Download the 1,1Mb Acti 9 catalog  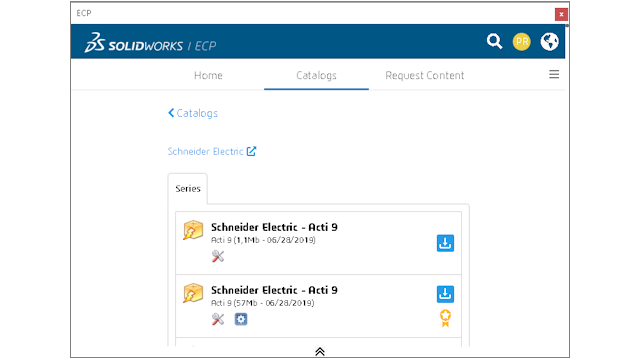pos(445,243)
